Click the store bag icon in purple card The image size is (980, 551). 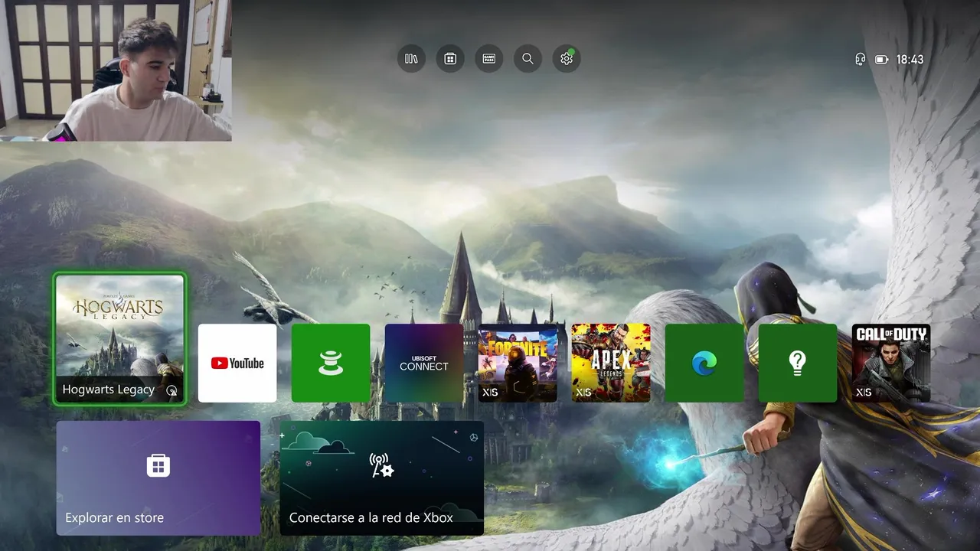tap(158, 465)
